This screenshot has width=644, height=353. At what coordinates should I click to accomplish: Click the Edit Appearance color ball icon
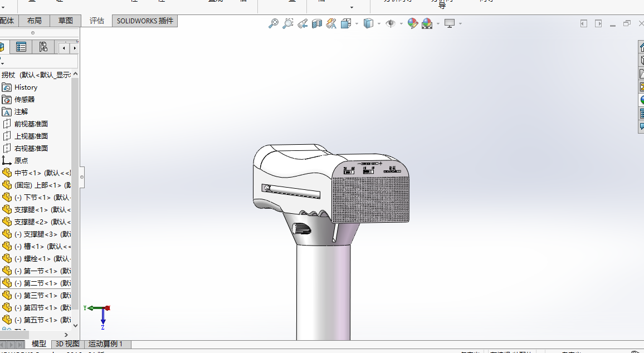click(x=412, y=23)
